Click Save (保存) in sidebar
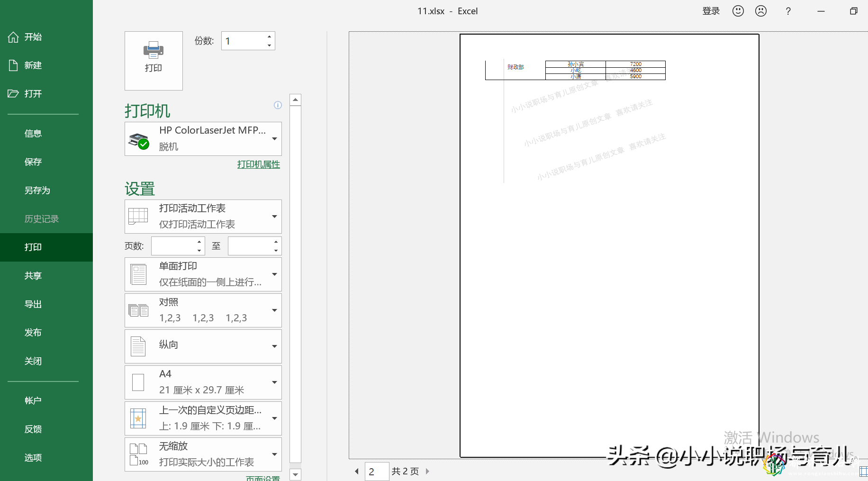The width and height of the screenshot is (868, 481). click(46, 162)
